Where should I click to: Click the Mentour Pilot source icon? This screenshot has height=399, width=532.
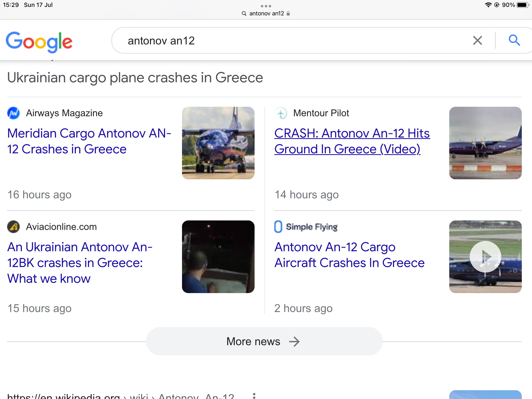point(281,113)
